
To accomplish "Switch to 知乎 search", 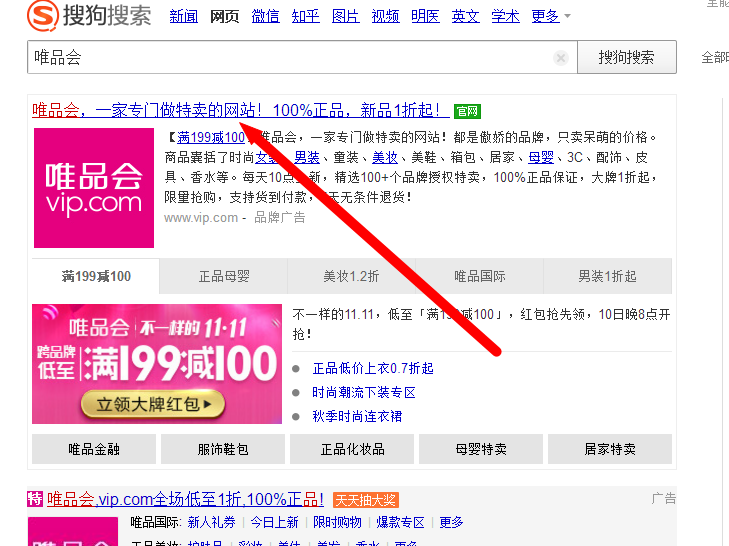I will [x=305, y=16].
